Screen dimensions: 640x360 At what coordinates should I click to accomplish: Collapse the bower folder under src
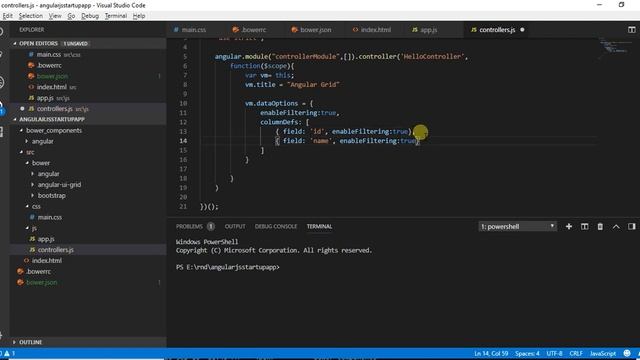click(27, 163)
